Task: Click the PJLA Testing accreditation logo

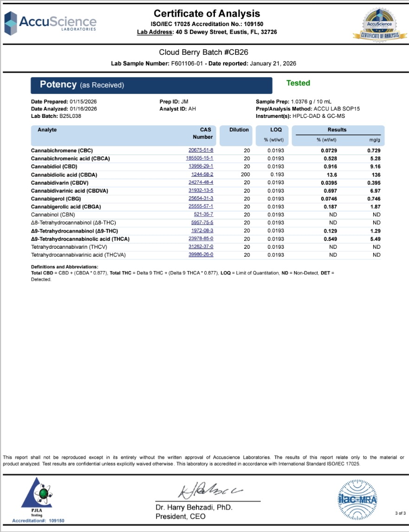Action: (x=37, y=496)
